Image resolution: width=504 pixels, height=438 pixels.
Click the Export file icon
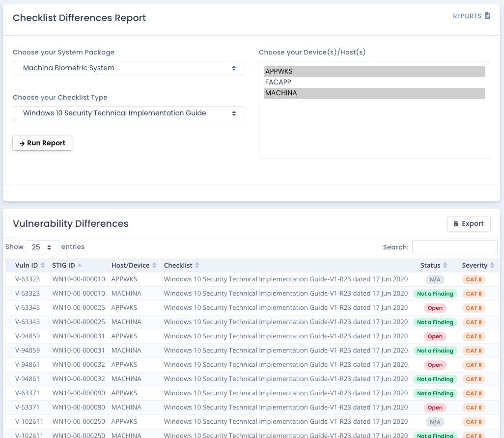click(x=455, y=223)
